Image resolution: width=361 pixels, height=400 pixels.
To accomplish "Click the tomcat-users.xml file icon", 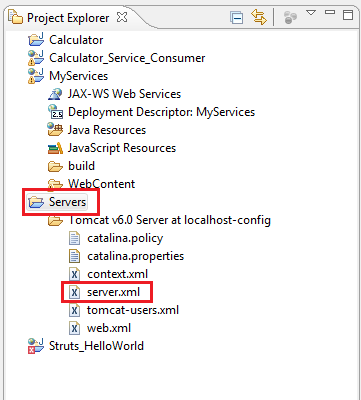I will 74,310.
